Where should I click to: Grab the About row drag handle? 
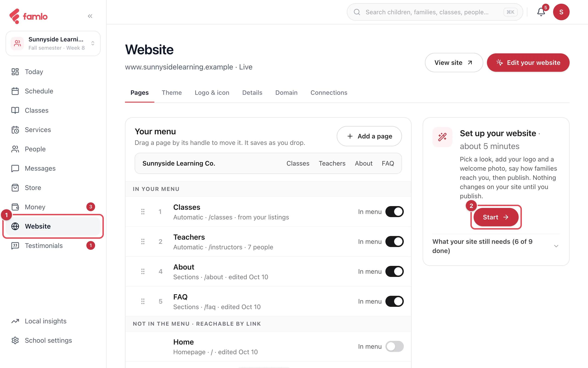point(143,271)
